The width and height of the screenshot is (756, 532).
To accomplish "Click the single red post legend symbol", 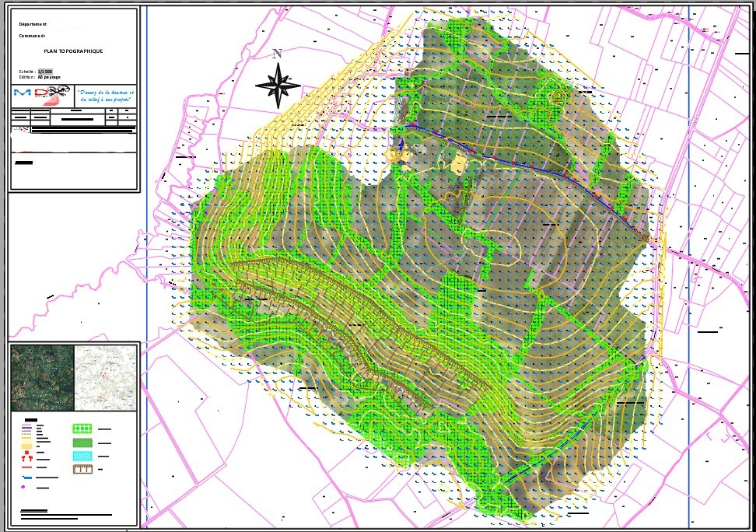I will [x=27, y=453].
